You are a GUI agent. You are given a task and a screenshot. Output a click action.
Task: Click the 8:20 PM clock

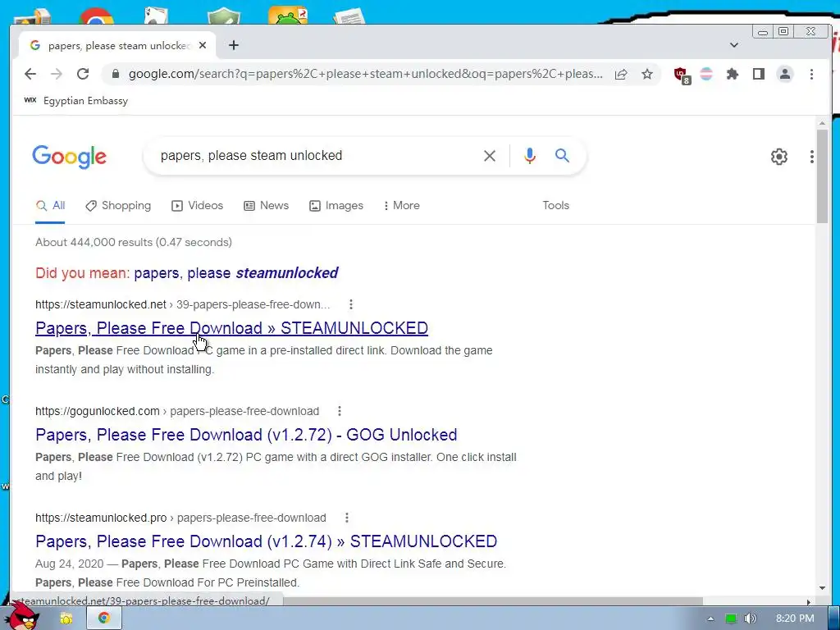[x=795, y=619]
